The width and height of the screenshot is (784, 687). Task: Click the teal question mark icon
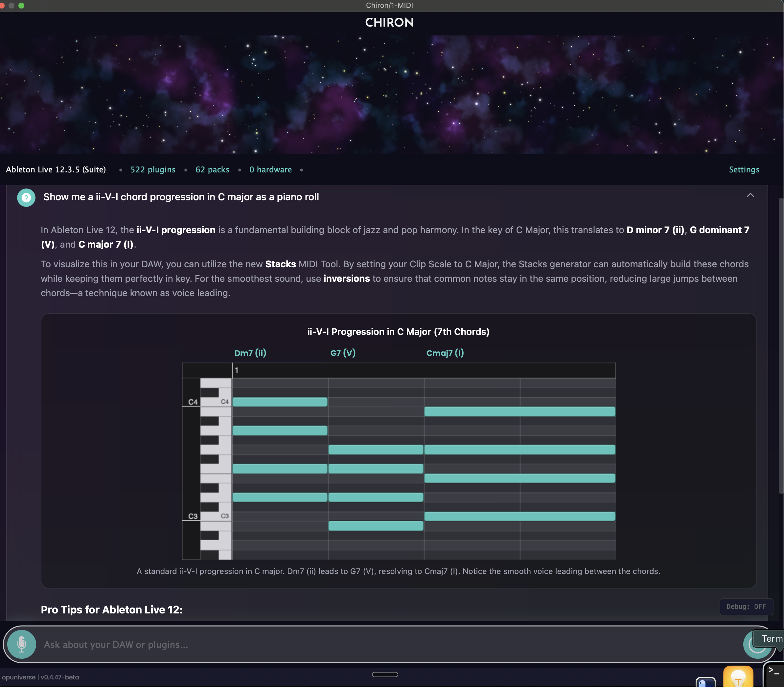click(26, 197)
